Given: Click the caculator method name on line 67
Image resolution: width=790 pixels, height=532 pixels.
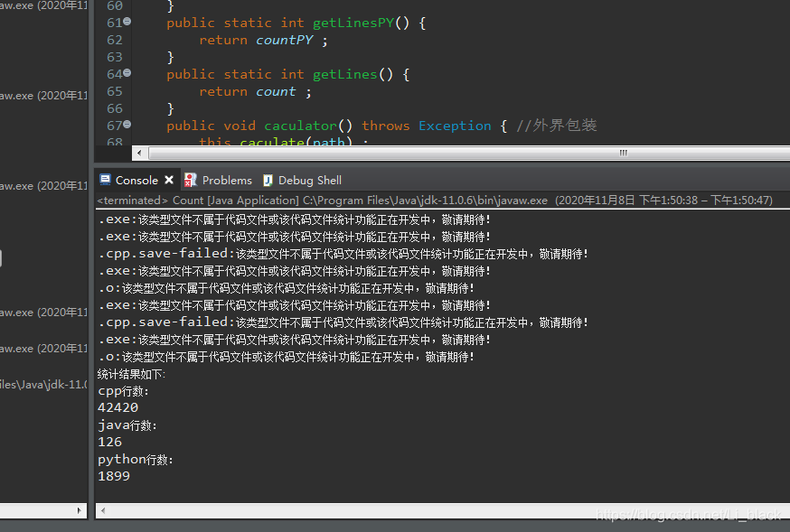Looking at the screenshot, I should tap(300, 126).
